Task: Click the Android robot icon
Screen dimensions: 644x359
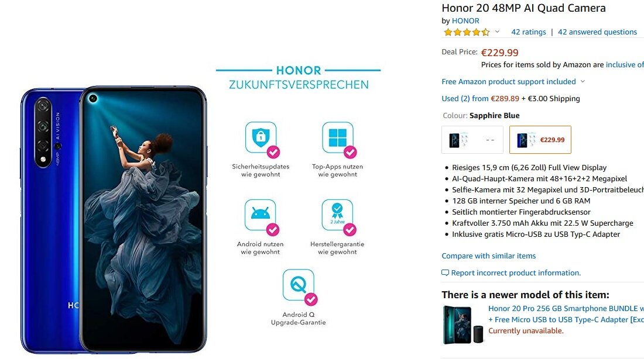Action: 261,215
